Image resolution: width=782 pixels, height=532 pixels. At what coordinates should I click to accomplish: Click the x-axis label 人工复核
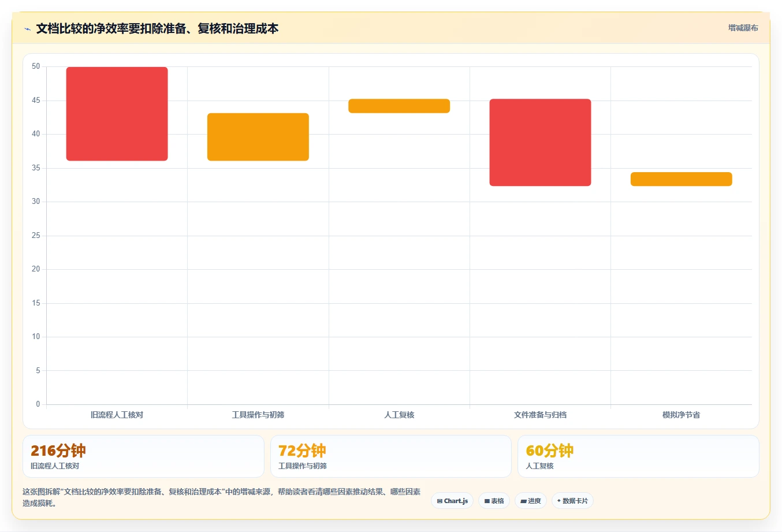(x=399, y=415)
